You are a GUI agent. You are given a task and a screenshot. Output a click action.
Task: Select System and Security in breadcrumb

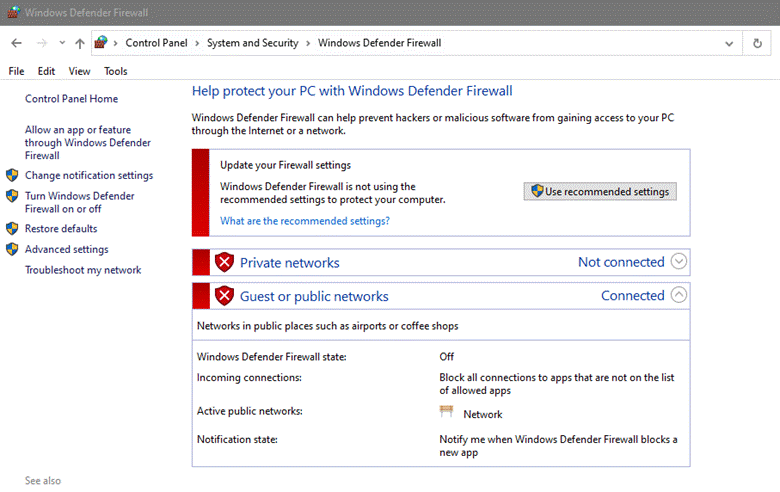[x=253, y=43]
